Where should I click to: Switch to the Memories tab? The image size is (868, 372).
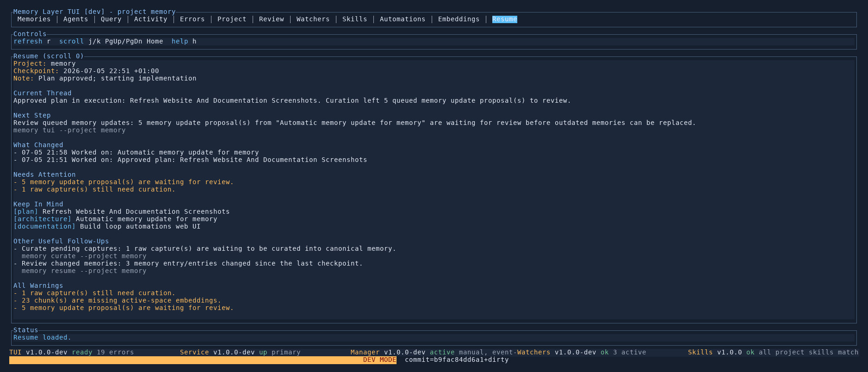pyautogui.click(x=34, y=19)
